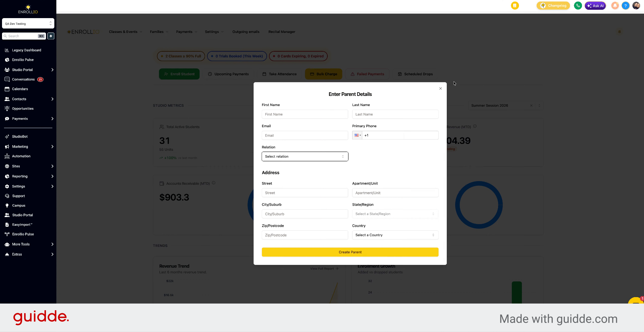The image size is (644, 332).
Task: Open the Legacy Dashboard sidebar icon
Action: pyautogui.click(x=7, y=50)
